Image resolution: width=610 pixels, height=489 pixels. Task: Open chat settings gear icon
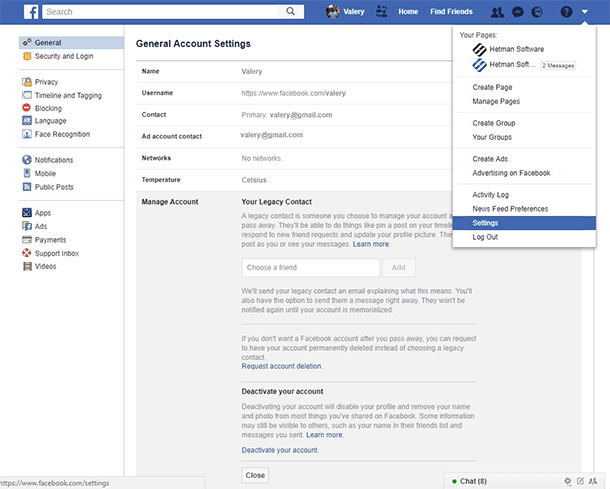[x=568, y=481]
